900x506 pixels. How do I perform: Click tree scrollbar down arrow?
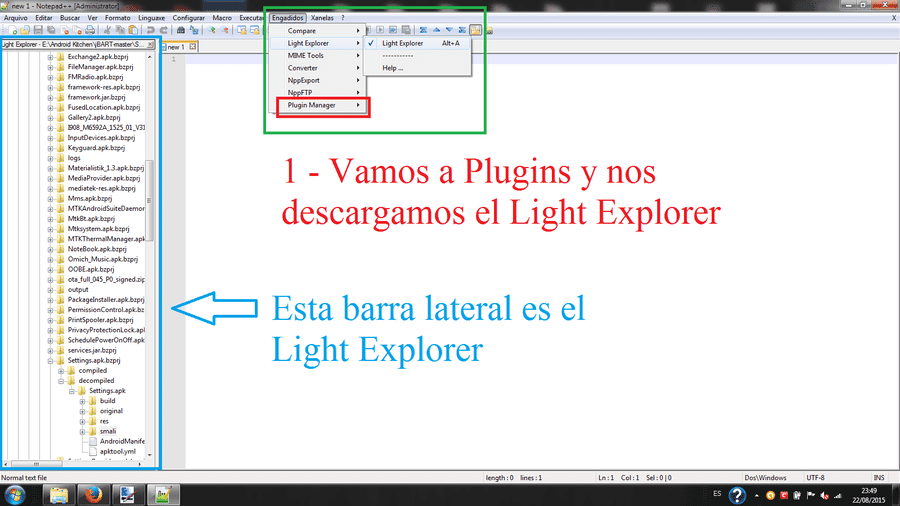[x=150, y=455]
